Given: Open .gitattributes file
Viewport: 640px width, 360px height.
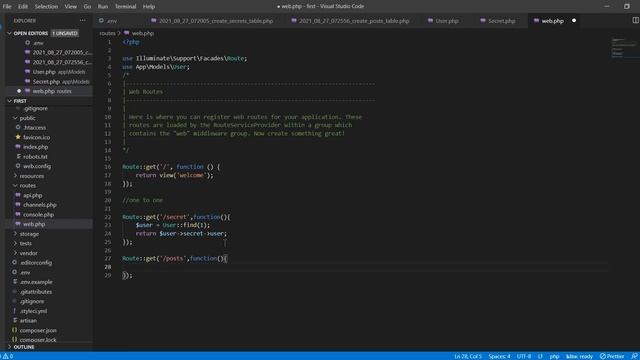Looking at the screenshot, I should (36, 292).
